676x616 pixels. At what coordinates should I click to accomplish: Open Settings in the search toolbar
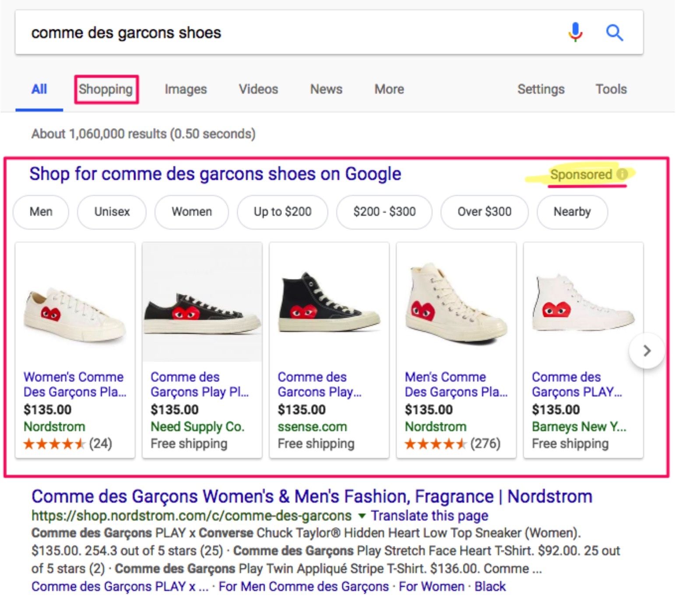pos(541,89)
